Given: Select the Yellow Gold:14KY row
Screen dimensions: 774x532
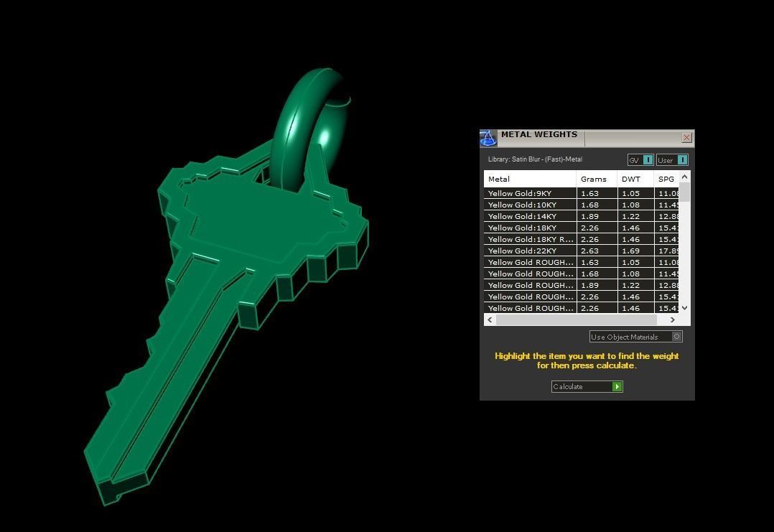Looking at the screenshot, I should tap(581, 216).
